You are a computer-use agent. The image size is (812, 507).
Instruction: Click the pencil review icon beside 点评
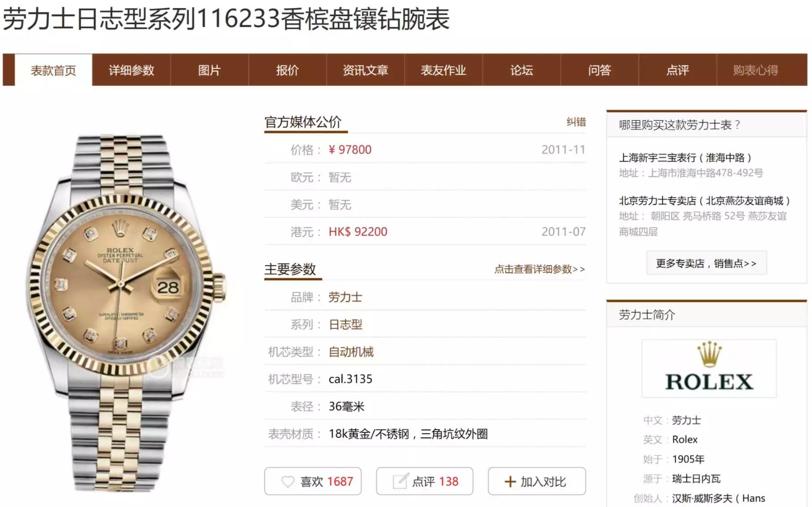click(x=400, y=481)
